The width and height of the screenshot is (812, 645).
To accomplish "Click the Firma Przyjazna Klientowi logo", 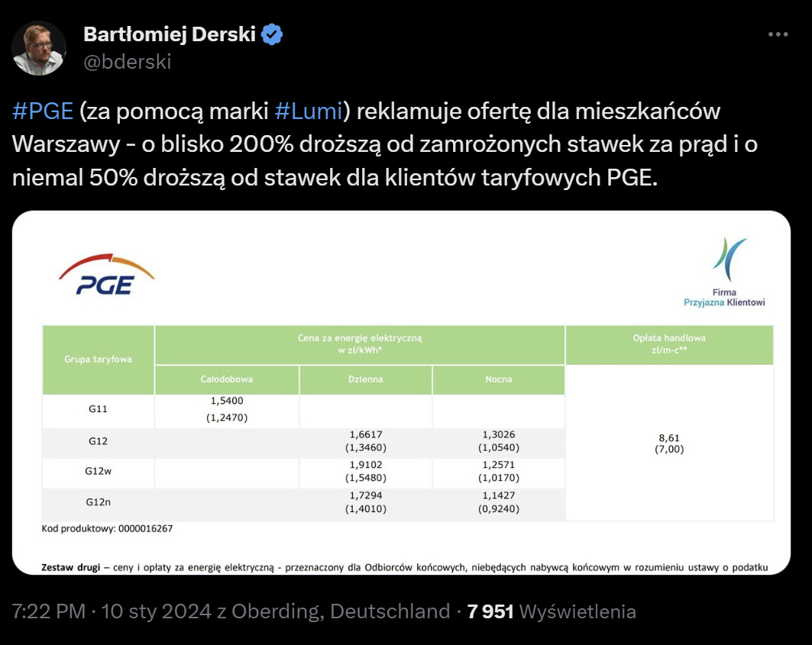I will (x=724, y=272).
